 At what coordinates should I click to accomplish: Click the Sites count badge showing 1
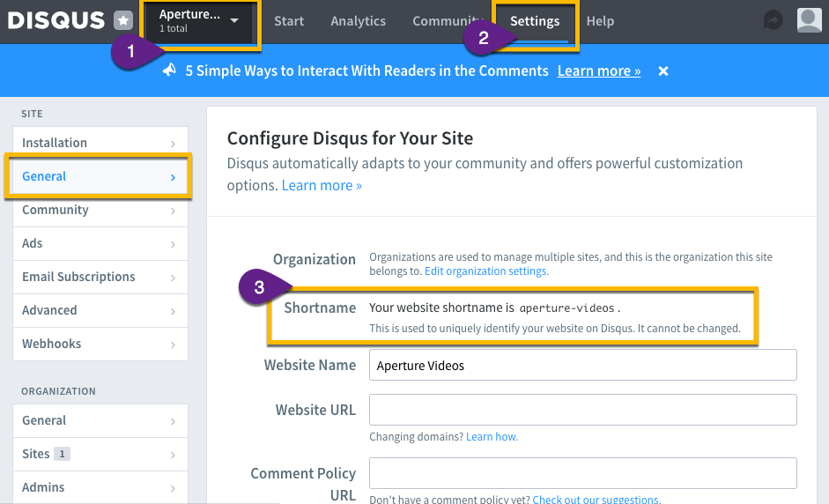click(62, 454)
